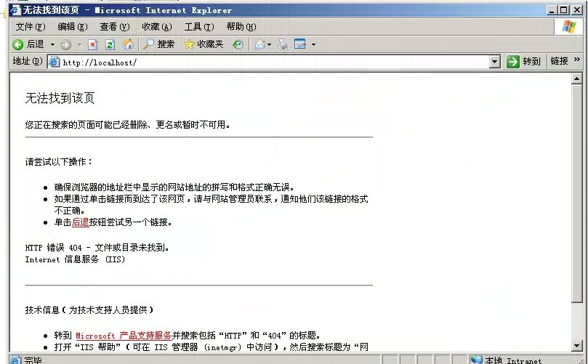
Task: Click the status bar page icon
Action: pos(16,360)
